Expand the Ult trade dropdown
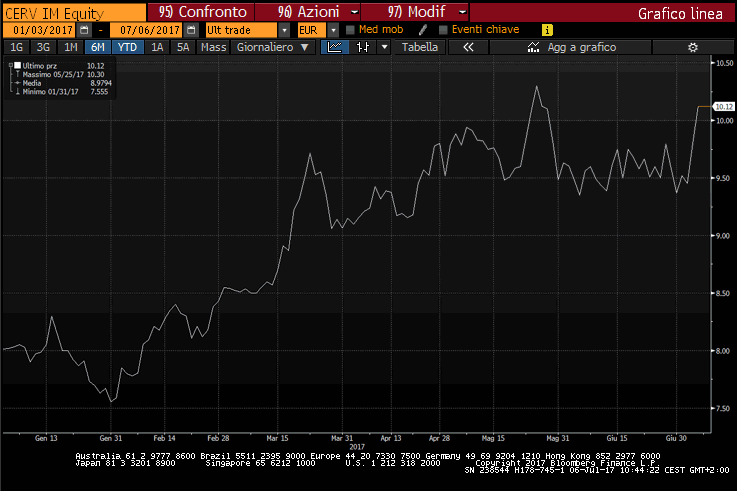The height and width of the screenshot is (491, 737). pos(284,30)
